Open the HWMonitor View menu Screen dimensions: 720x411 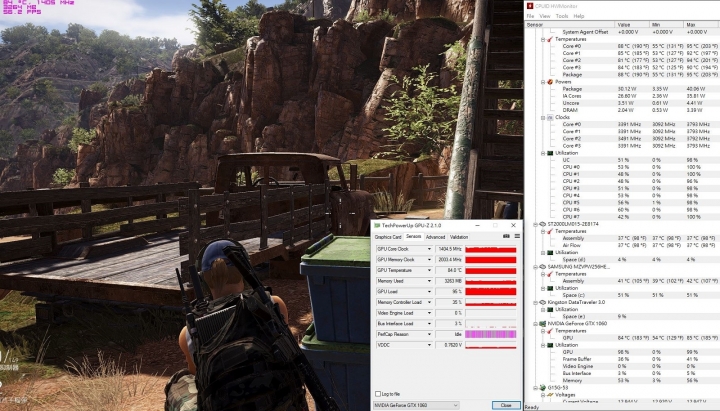point(545,16)
